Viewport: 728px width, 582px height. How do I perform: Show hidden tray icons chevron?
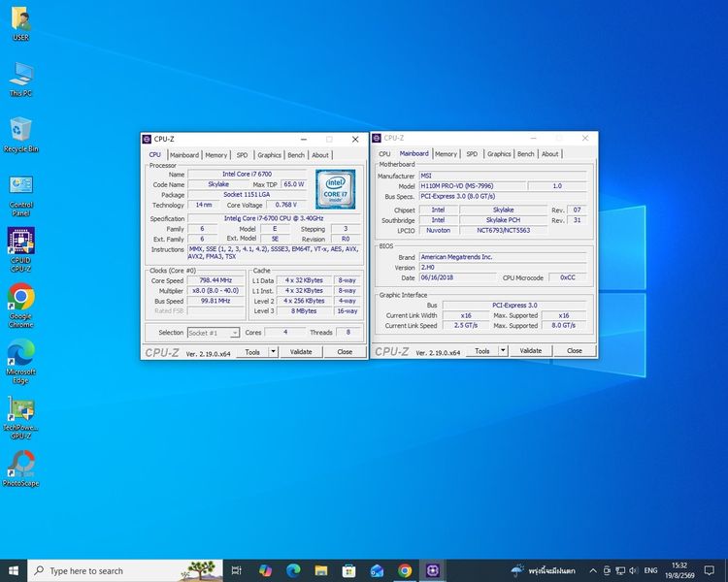tap(593, 570)
